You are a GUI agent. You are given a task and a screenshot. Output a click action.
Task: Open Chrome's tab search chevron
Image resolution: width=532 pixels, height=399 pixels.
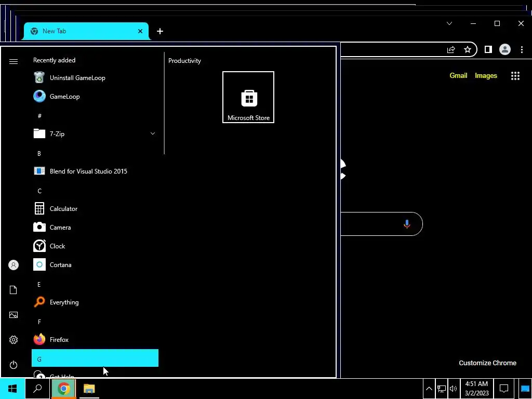449,23
